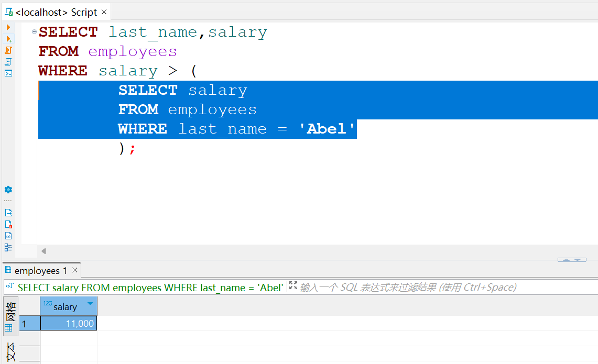Screen dimensions: 598x364
Task: Open the SQL console terminal icon
Action: pyautogui.click(x=8, y=73)
